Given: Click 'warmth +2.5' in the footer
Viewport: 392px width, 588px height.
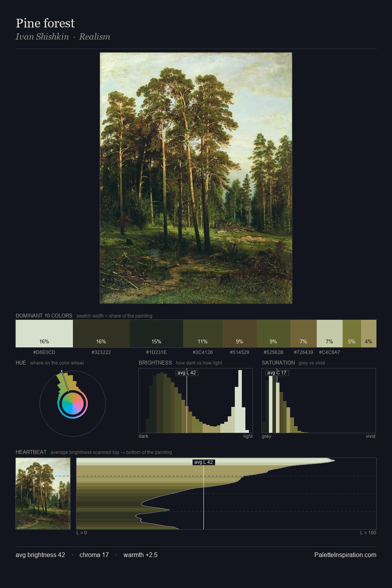Looking at the screenshot, I should coord(140,555).
